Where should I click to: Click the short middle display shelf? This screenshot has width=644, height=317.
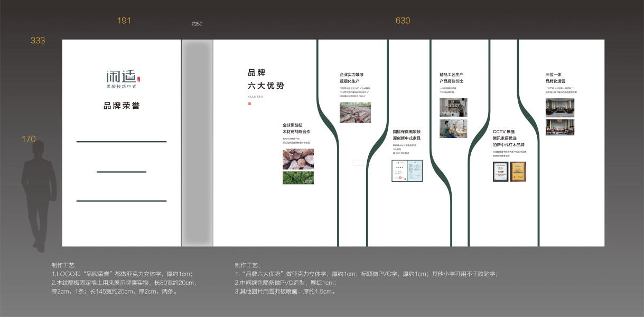point(122,172)
